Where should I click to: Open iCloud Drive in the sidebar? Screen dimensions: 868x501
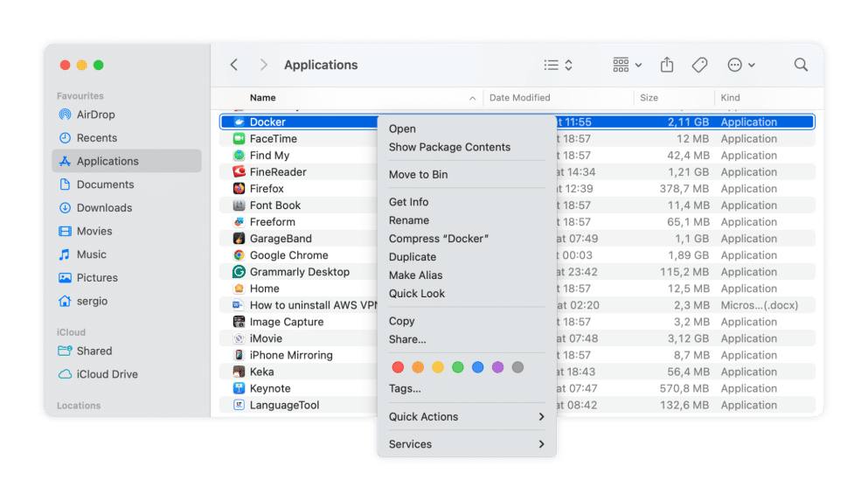[126, 373]
